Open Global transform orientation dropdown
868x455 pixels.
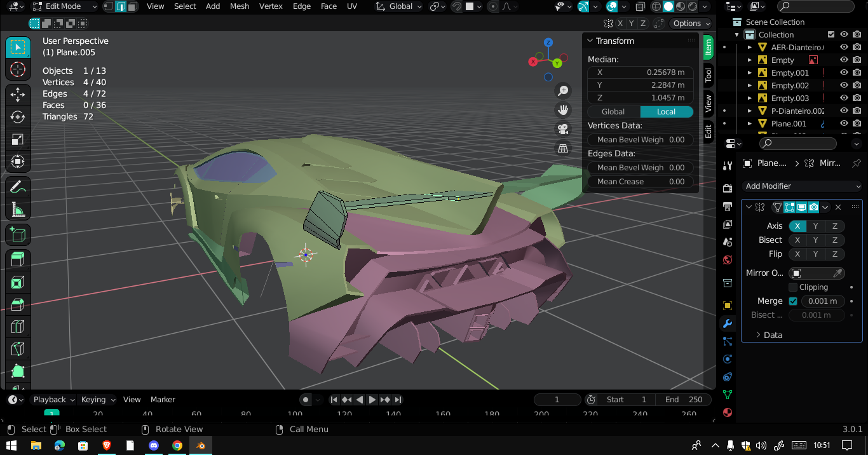tap(400, 6)
